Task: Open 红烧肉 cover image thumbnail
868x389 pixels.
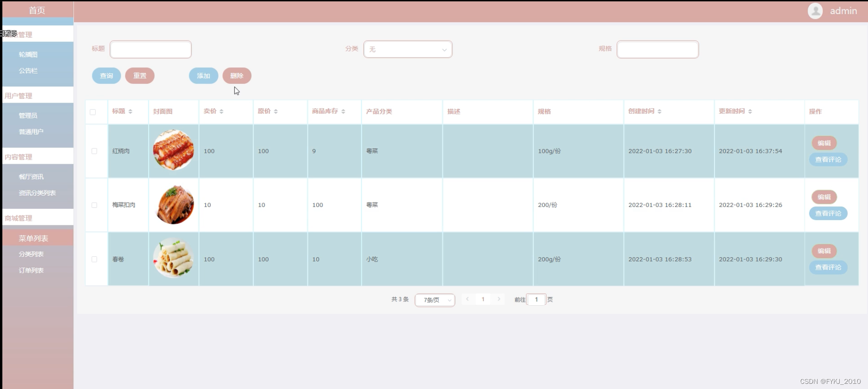Action: tap(173, 151)
